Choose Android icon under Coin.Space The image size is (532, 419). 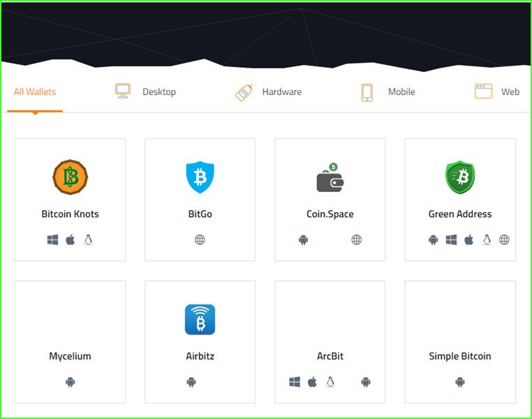303,240
